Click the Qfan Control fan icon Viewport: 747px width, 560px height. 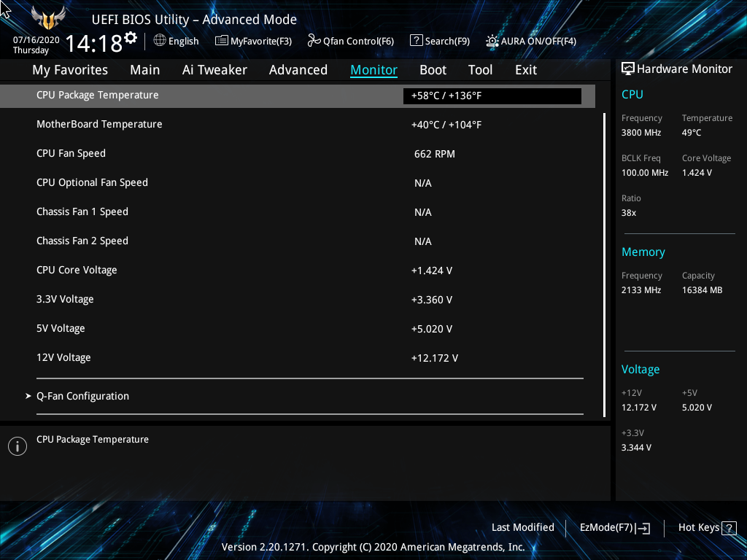314,41
